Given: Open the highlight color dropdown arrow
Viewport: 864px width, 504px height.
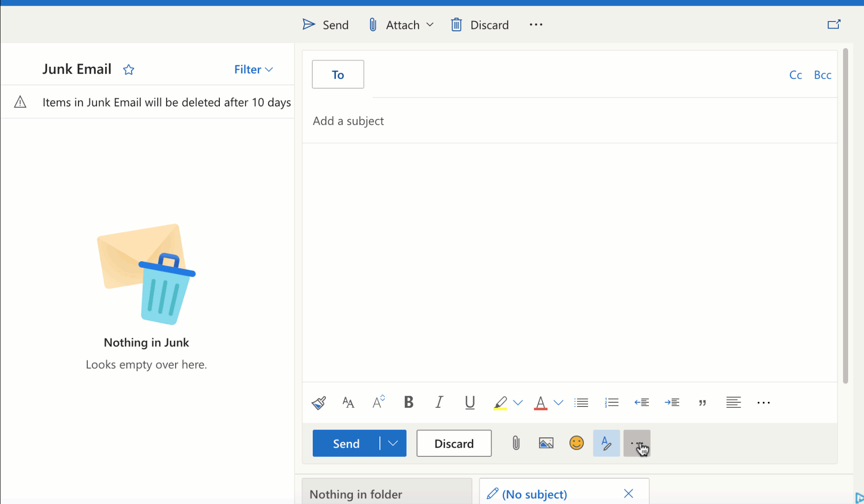Looking at the screenshot, I should tap(518, 402).
